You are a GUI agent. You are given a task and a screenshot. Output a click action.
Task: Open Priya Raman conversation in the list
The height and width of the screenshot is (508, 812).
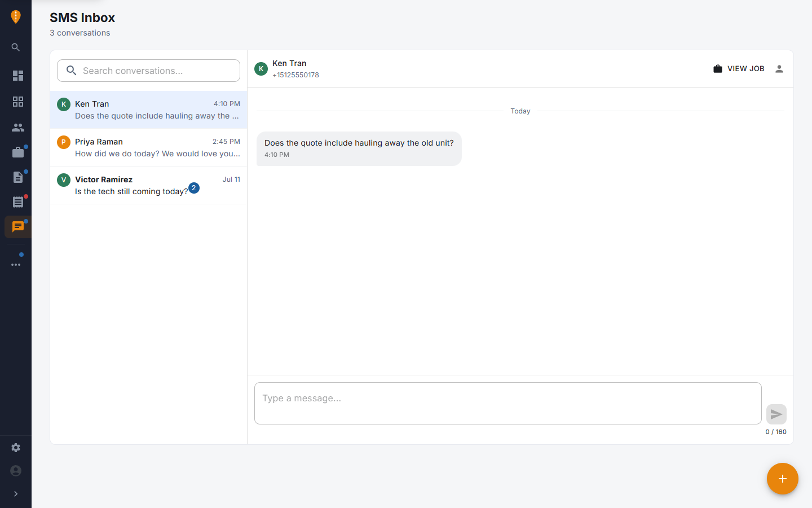pos(148,147)
